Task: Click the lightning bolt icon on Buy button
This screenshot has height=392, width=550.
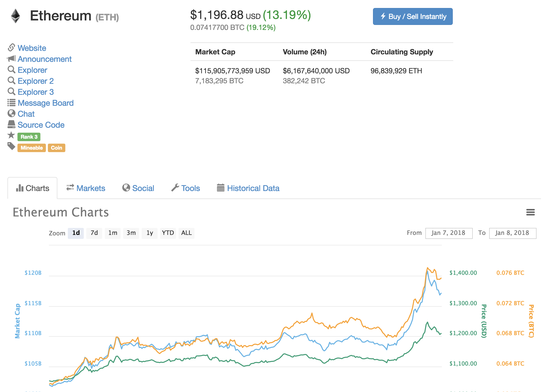Action: 383,16
